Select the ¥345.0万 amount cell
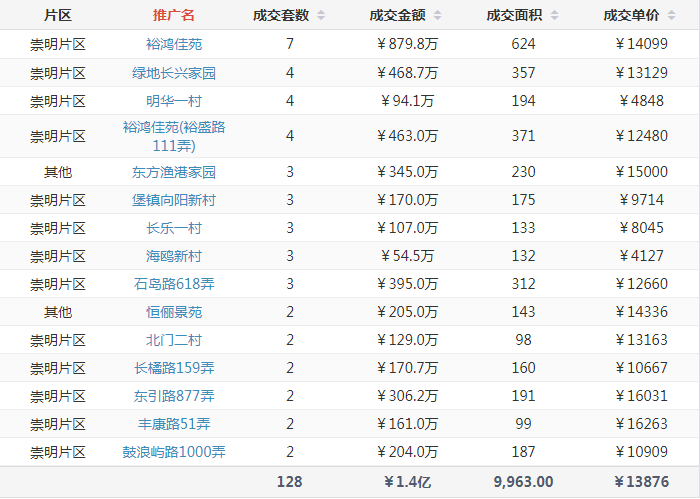This screenshot has height=499, width=700. [x=407, y=172]
